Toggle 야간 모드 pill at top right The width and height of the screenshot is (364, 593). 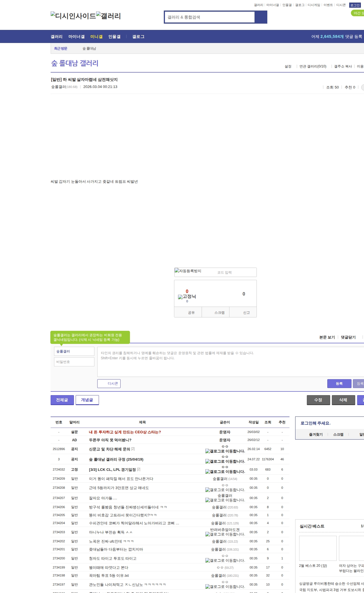pyautogui.click(x=358, y=13)
